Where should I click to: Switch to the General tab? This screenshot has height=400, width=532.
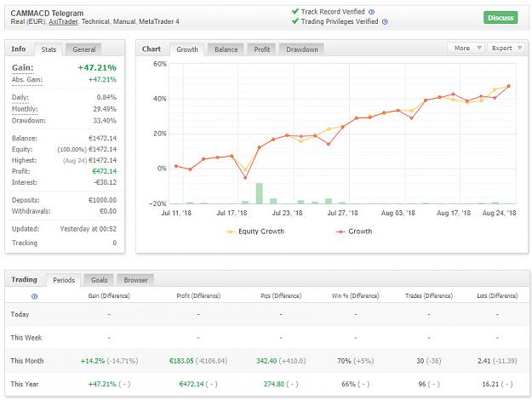coord(83,49)
